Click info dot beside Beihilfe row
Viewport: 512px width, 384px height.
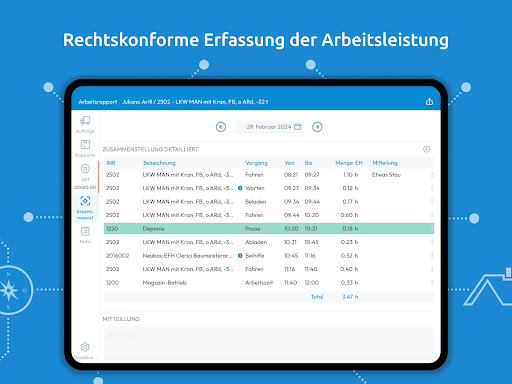click(240, 256)
